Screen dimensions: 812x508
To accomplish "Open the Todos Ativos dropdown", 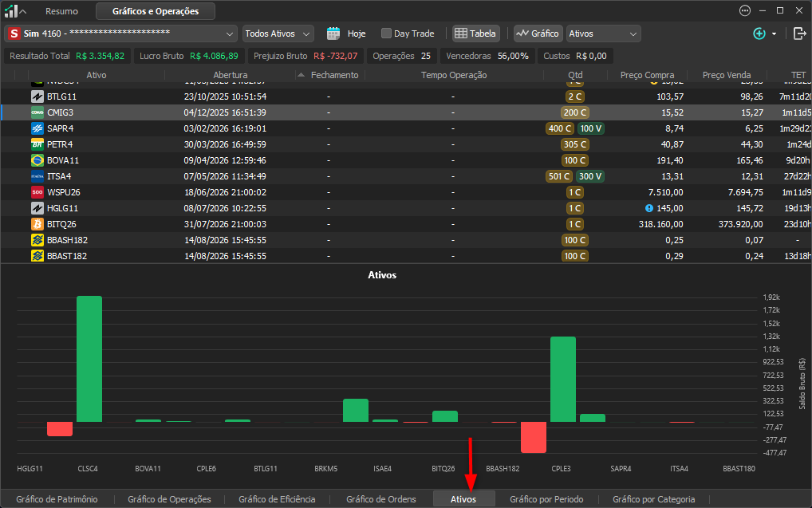I will (x=278, y=33).
